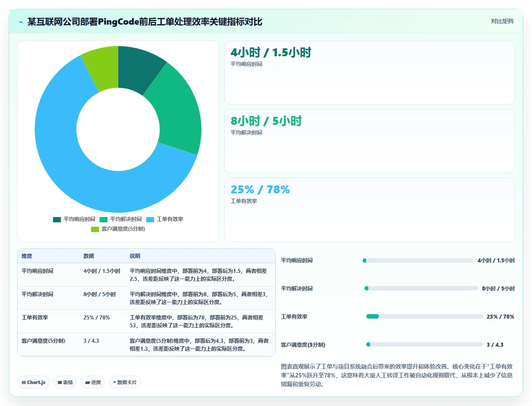This screenshot has height=406, width=532.
Task: Click the 客户满意度(5分制) progress bar
Action: [x=424, y=344]
